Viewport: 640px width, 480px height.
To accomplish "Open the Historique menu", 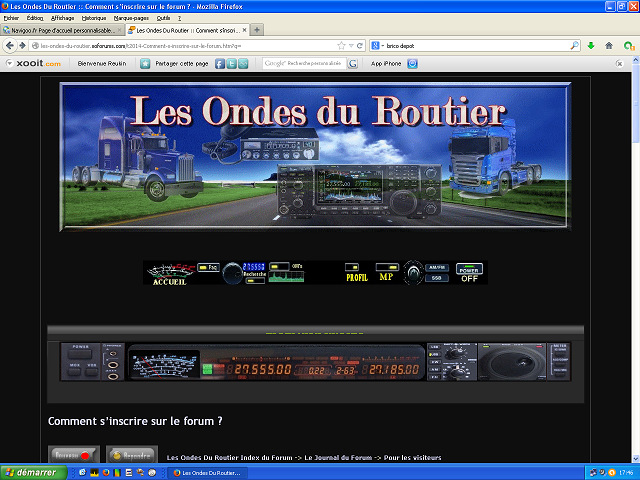I will point(94,18).
